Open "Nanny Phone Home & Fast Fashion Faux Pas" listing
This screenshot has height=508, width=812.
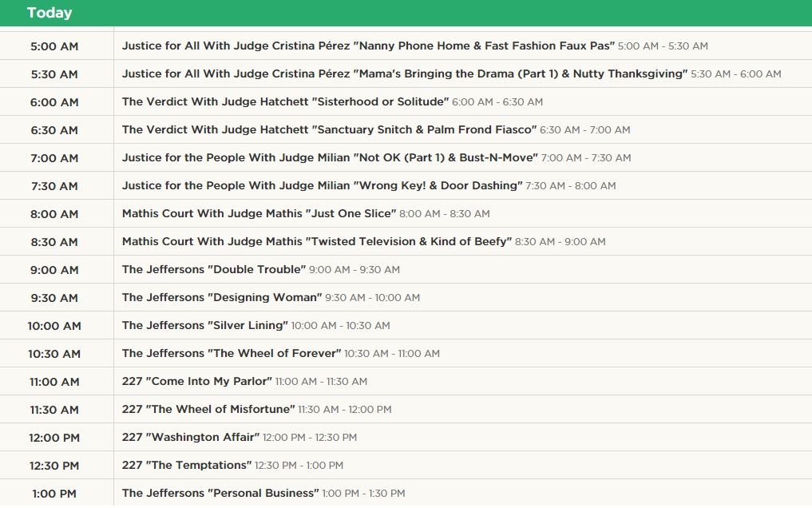(x=368, y=46)
